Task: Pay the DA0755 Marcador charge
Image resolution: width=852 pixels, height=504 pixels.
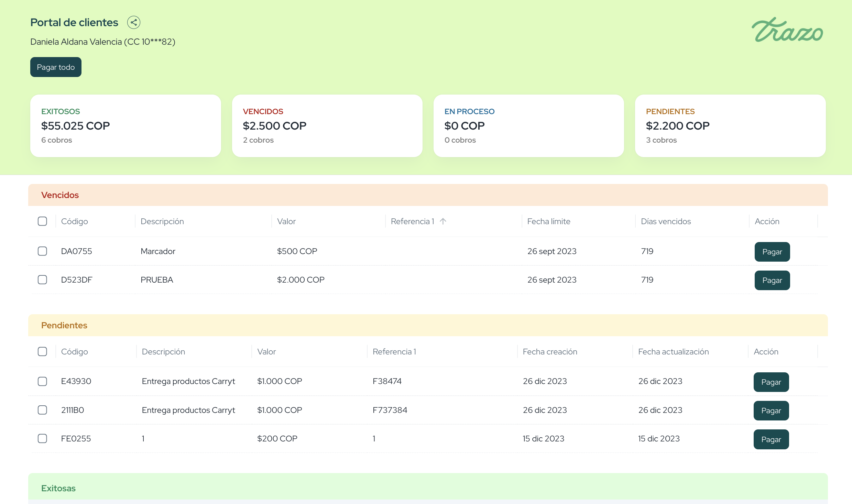Action: coord(772,251)
